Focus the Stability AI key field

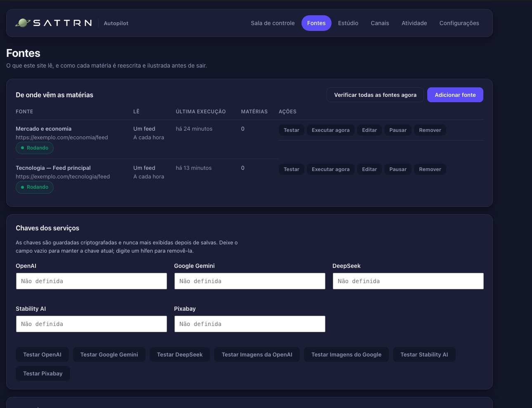(x=92, y=324)
